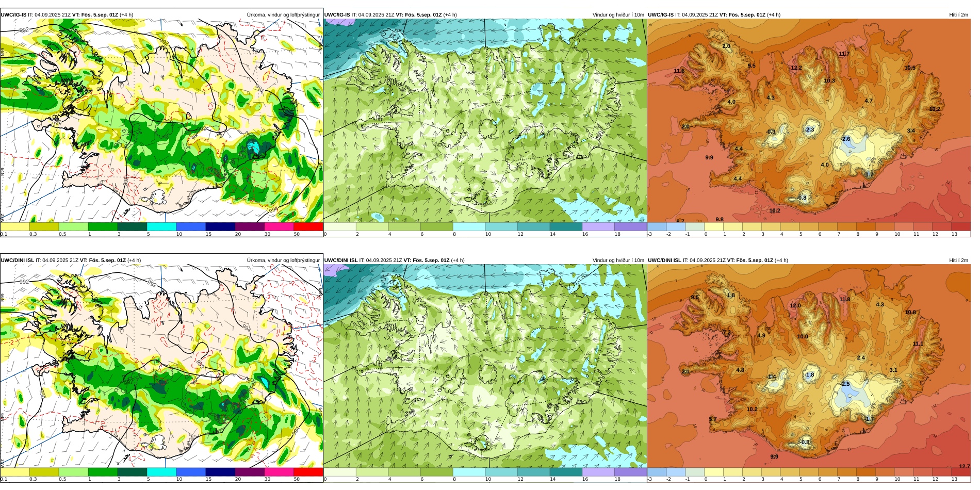Click IG-IS 'Hiti í 2m' title
This screenshot has width=980, height=490.
[x=958, y=15]
